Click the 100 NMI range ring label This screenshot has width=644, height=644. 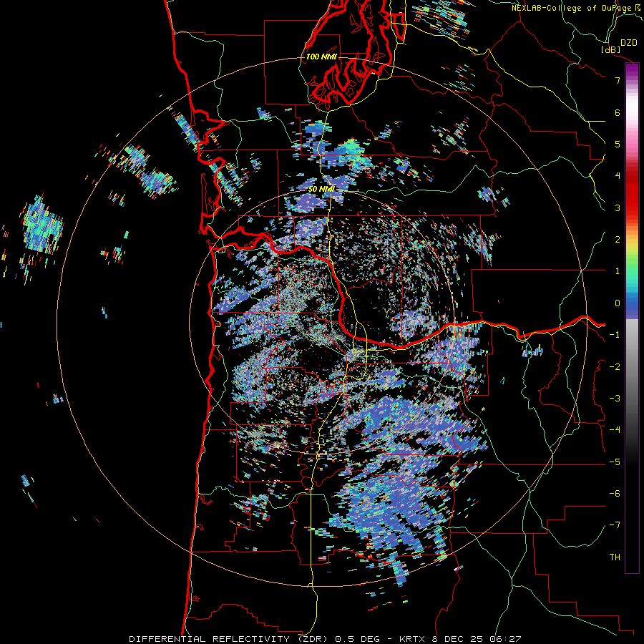click(321, 57)
